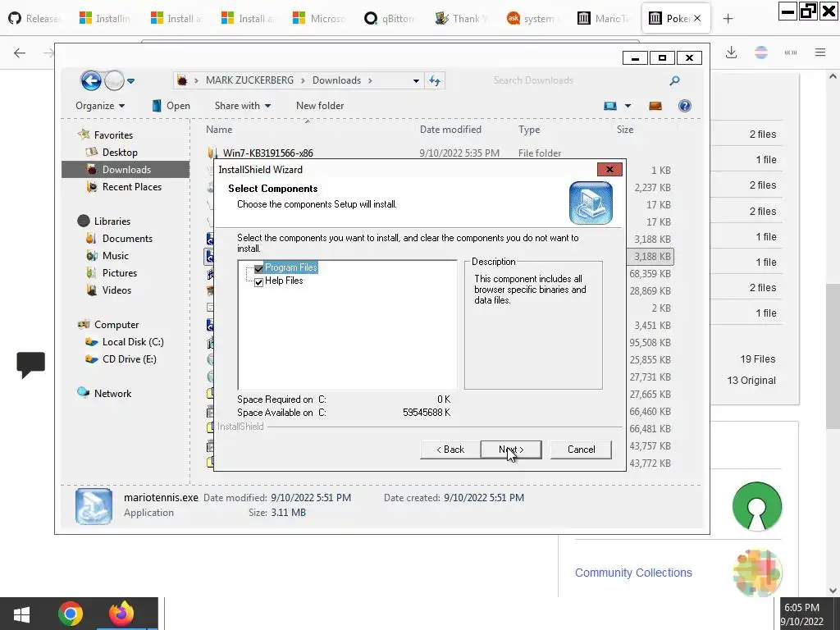
Task: Select the Win7-KB3191566-x86 folder
Action: tap(268, 153)
